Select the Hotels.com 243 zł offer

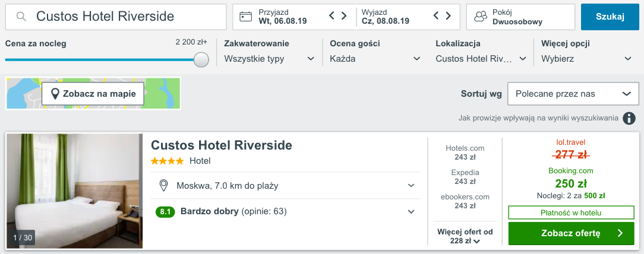tap(465, 153)
